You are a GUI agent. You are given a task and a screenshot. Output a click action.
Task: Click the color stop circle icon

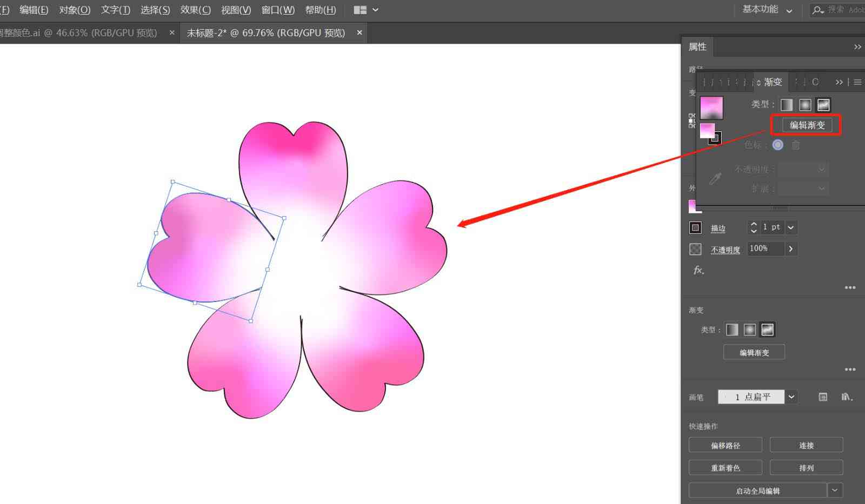(778, 145)
